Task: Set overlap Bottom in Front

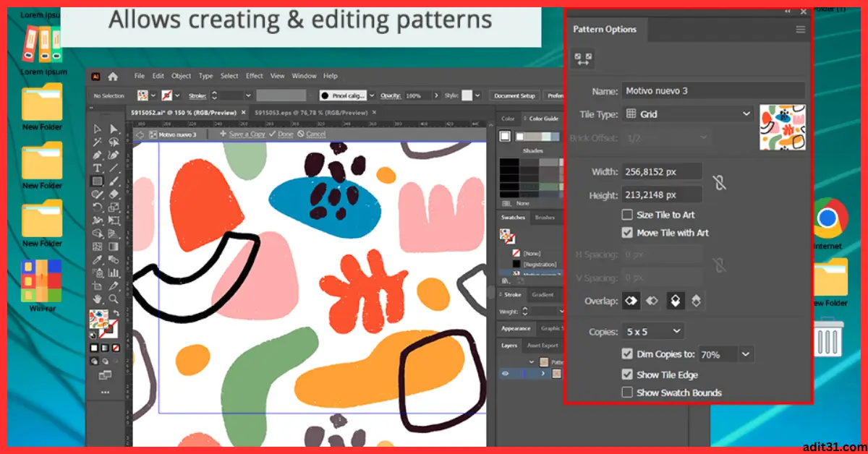Action: 696,301
